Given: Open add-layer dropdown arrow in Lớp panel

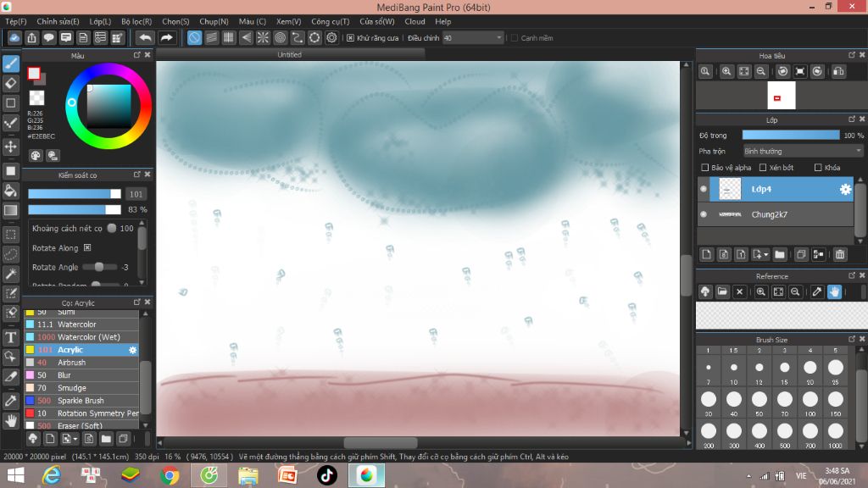Looking at the screenshot, I should 765,254.
